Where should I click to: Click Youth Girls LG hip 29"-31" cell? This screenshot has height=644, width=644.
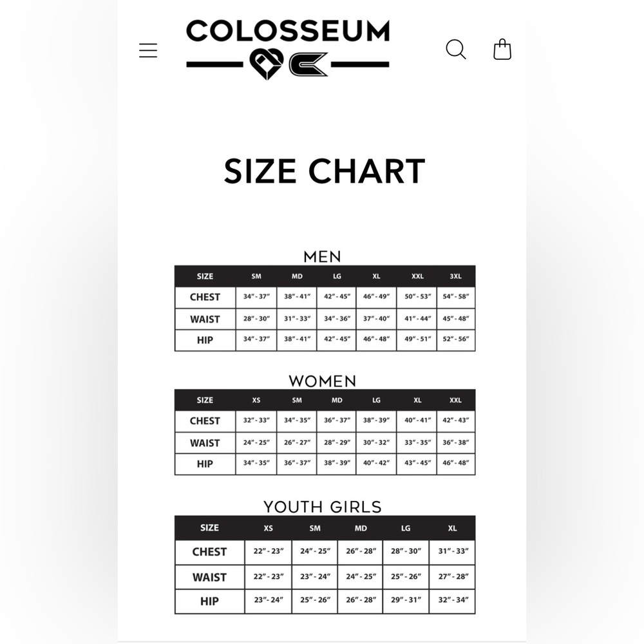pos(406,600)
